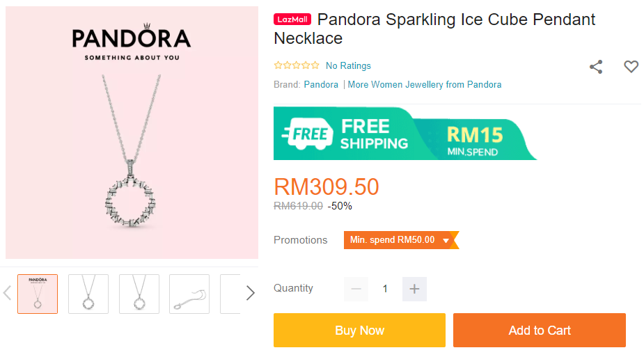Click the quantity number field

click(x=385, y=289)
